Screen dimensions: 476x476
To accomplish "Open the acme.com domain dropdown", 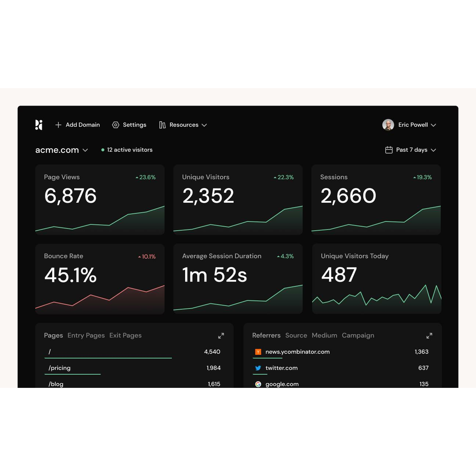I will pos(85,150).
